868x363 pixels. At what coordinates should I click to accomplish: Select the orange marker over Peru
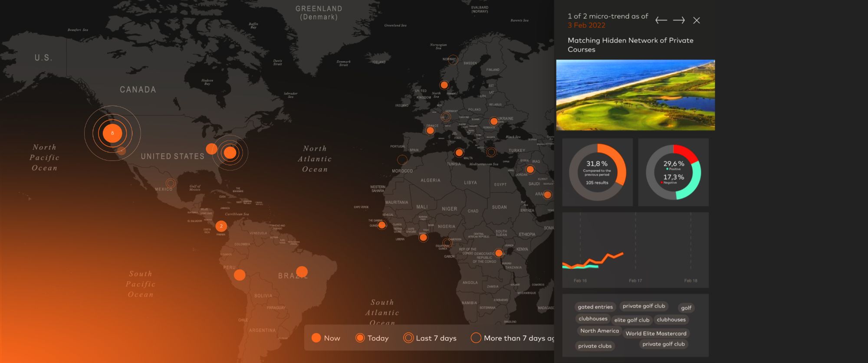[240, 275]
